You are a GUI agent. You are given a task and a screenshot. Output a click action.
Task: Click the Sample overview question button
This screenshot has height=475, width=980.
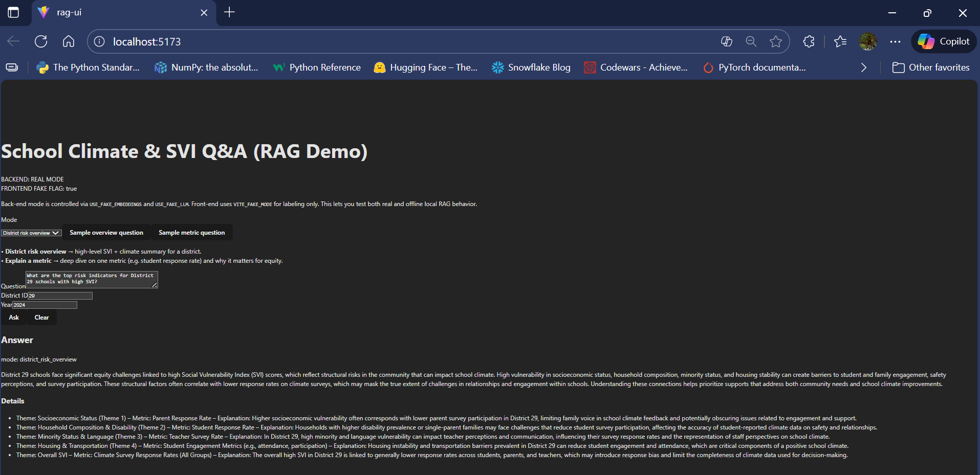pos(106,233)
